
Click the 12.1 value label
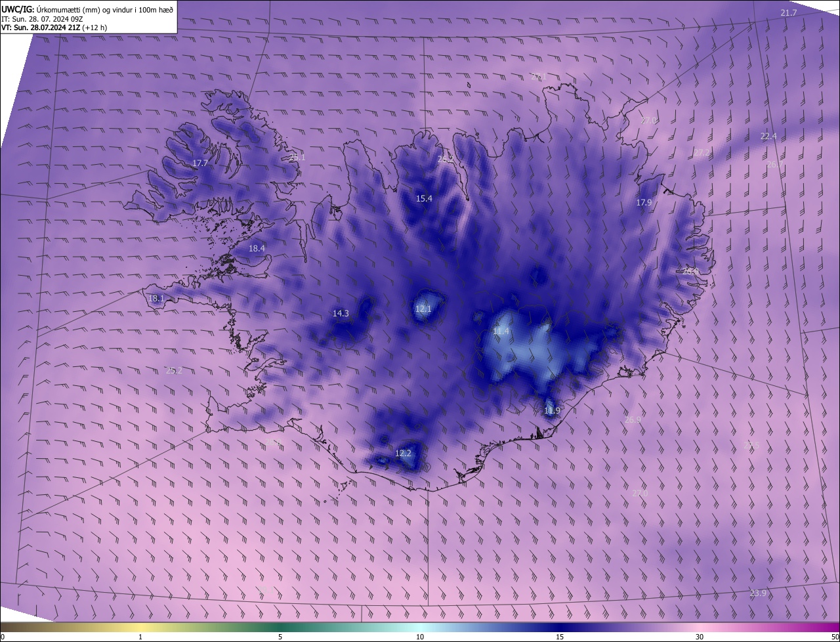423,309
